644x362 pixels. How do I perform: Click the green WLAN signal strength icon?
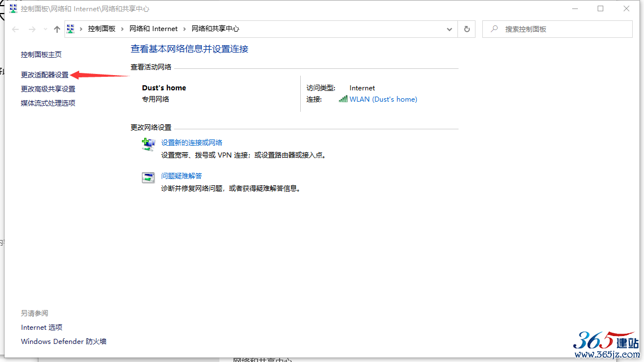click(x=343, y=99)
